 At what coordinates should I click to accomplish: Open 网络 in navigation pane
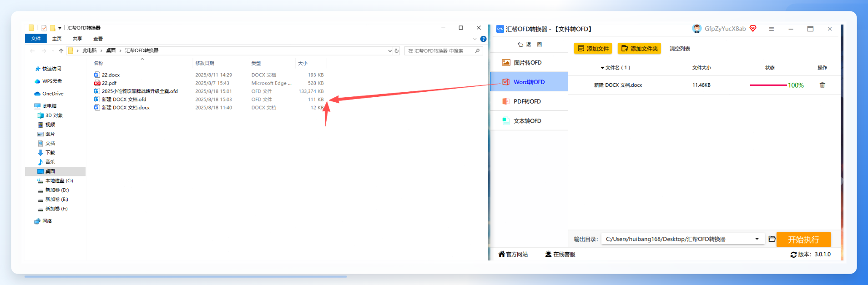pyautogui.click(x=47, y=221)
